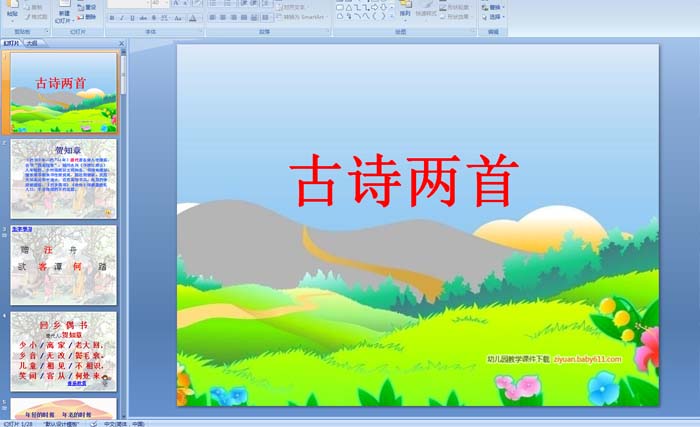Open the clipboard group dialog launcher
The width and height of the screenshot is (700, 427).
click(x=47, y=31)
